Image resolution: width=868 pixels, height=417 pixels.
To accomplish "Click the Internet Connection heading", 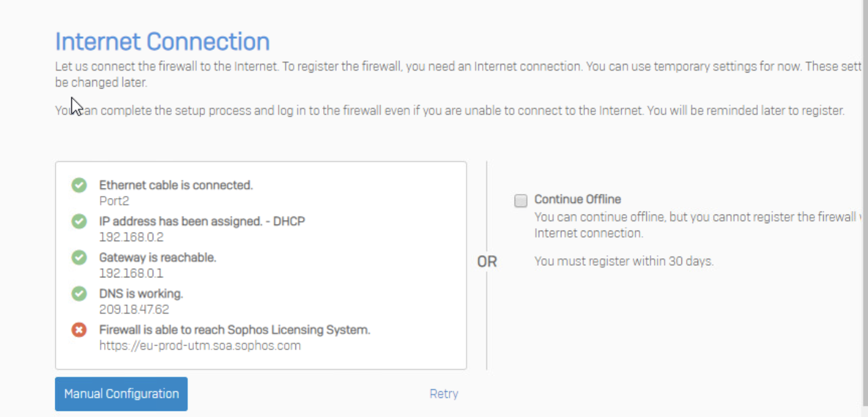I will (x=163, y=42).
